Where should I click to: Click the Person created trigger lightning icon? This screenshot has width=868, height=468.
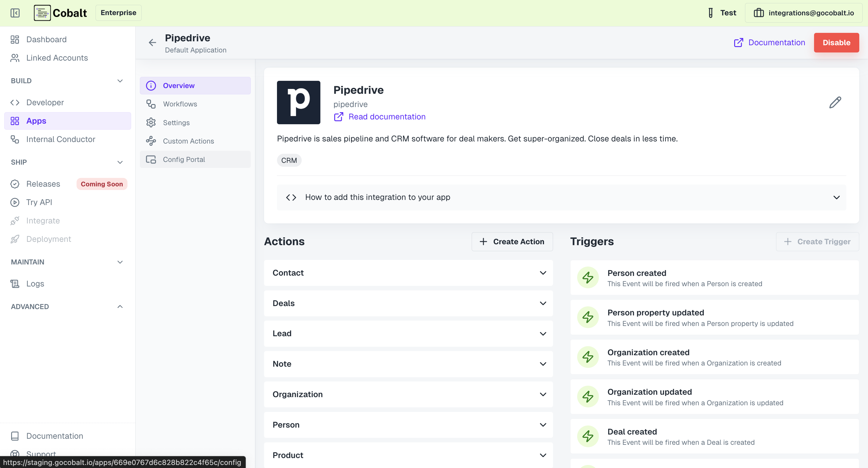[588, 277]
